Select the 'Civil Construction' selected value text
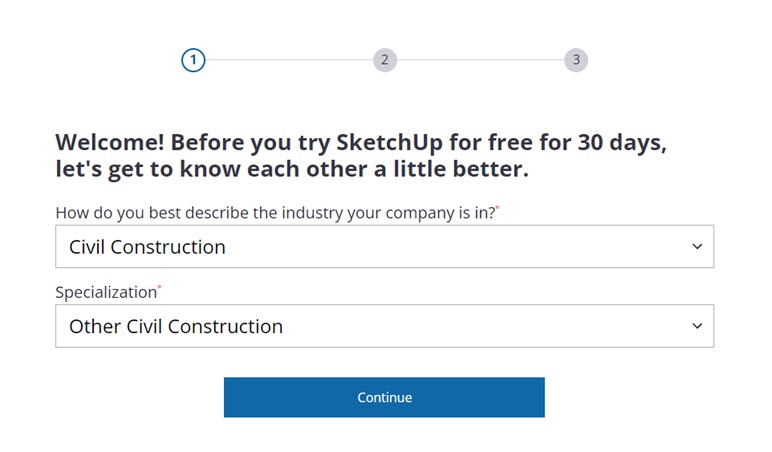Viewport: 772px width, 452px height. [147, 247]
